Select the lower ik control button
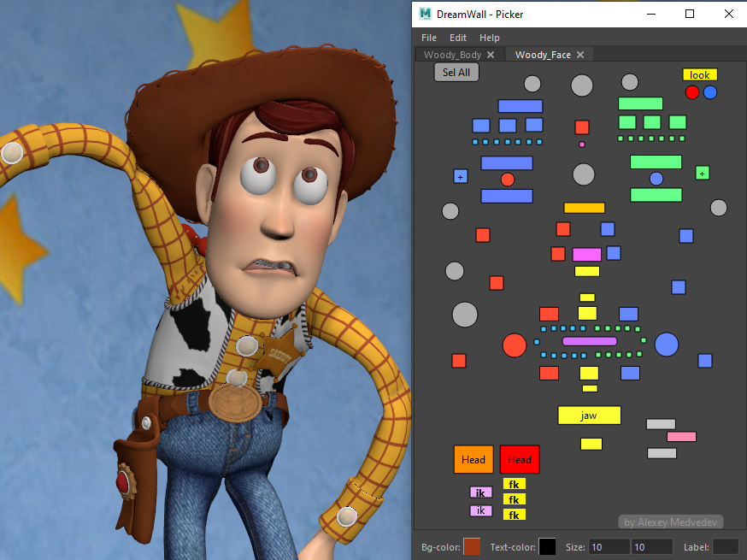The image size is (747, 560). (480, 511)
